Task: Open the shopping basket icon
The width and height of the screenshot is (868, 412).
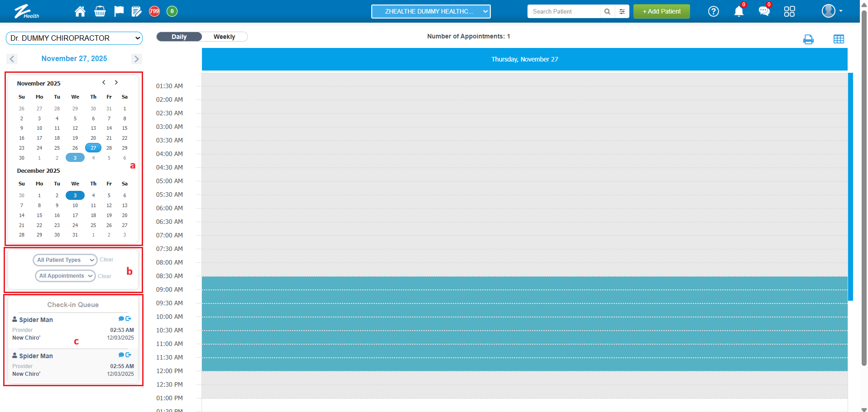Action: [x=100, y=11]
